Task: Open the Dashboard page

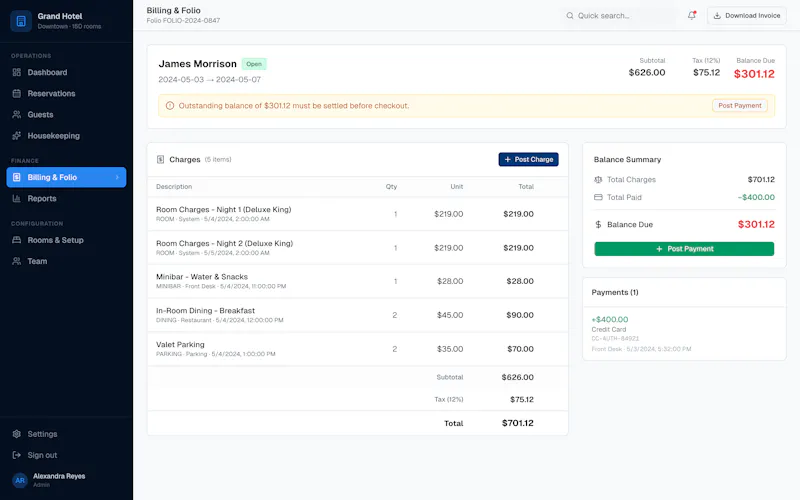Action: [x=66, y=72]
